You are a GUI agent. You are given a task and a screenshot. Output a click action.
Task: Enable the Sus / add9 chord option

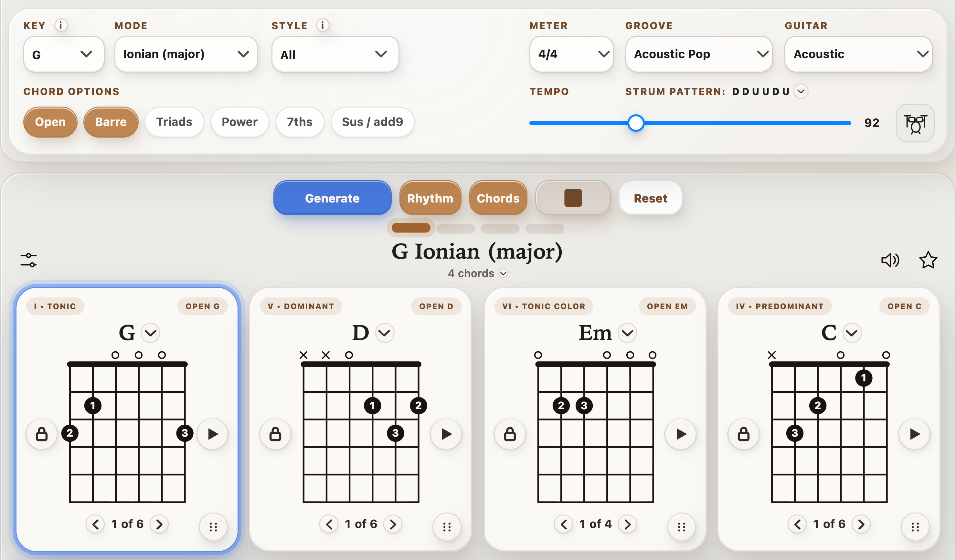tap(372, 122)
